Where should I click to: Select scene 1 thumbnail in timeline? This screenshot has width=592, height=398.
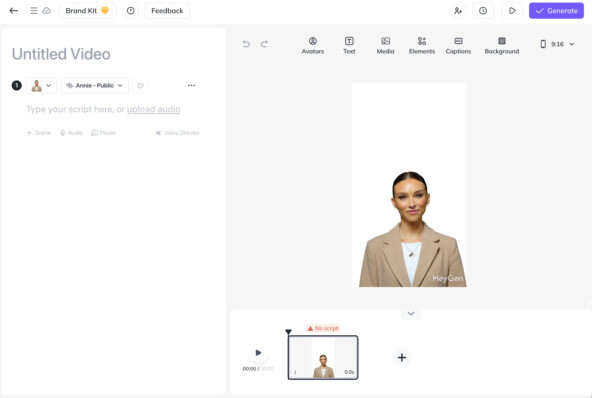(x=323, y=358)
